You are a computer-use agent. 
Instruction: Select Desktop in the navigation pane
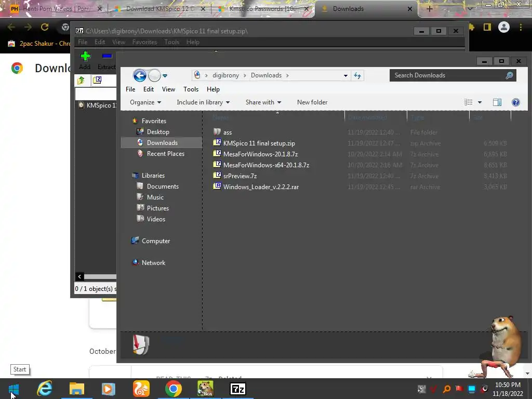pyautogui.click(x=158, y=131)
